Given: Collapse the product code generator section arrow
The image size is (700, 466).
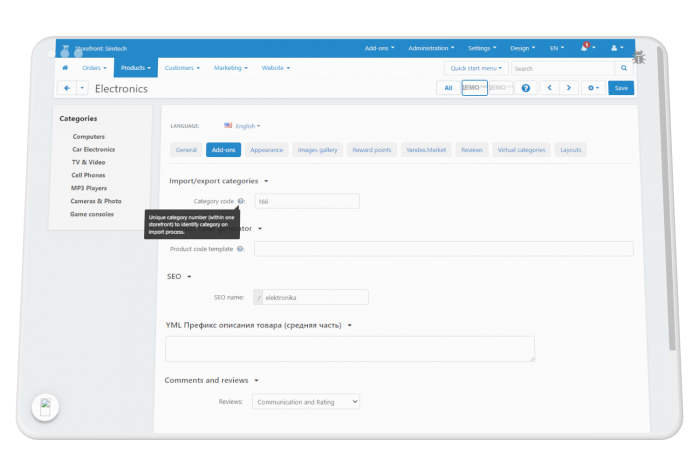Looking at the screenshot, I should tap(260, 229).
